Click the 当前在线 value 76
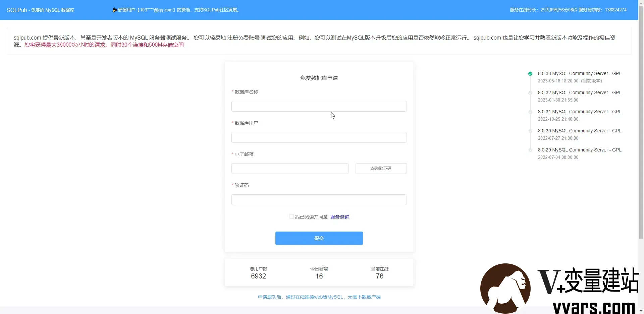 tap(380, 276)
